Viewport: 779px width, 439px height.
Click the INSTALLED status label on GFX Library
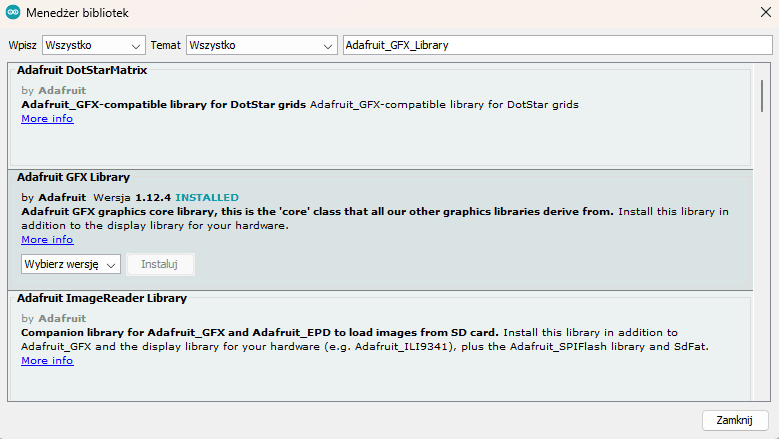pos(207,198)
